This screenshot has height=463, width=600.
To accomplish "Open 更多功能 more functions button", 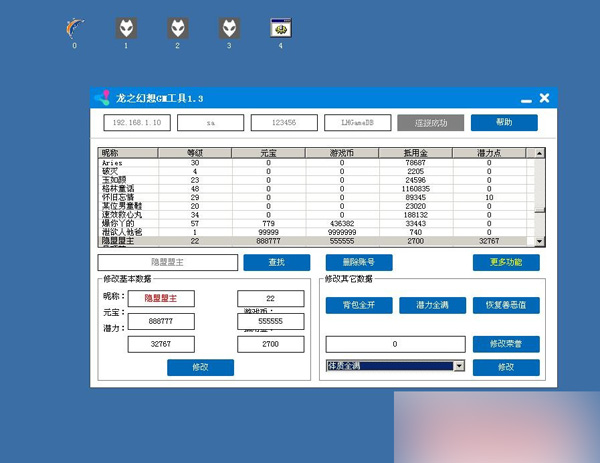I will (x=506, y=262).
